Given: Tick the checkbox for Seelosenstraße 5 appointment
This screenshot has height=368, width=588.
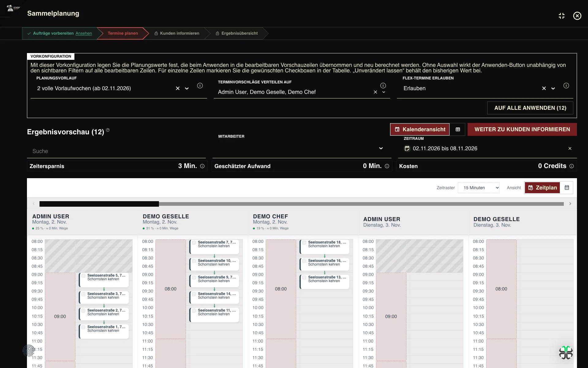Looking at the screenshot, I should 83,275.
